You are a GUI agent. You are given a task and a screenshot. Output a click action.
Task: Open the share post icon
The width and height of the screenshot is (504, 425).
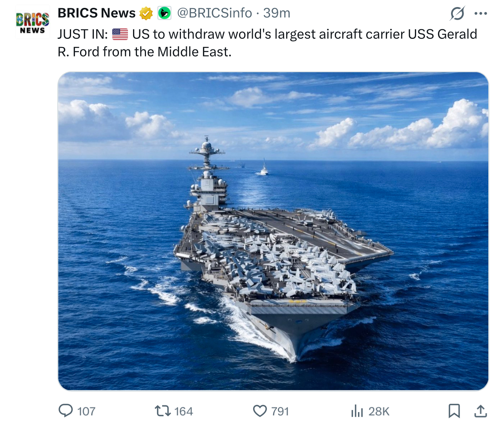pyautogui.click(x=480, y=411)
